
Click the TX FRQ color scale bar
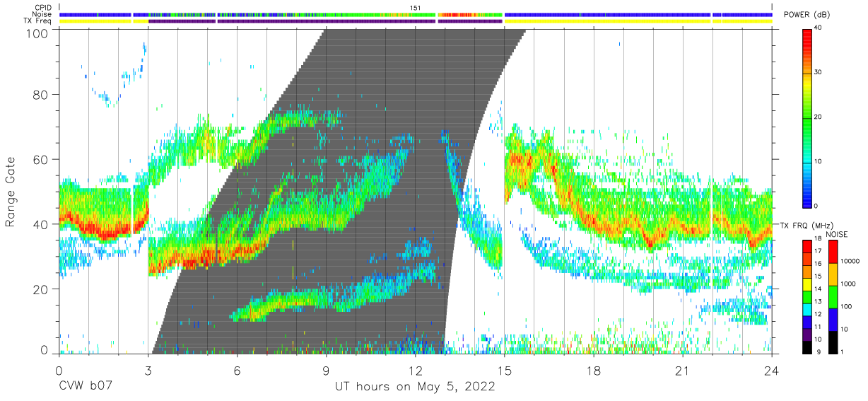click(807, 296)
